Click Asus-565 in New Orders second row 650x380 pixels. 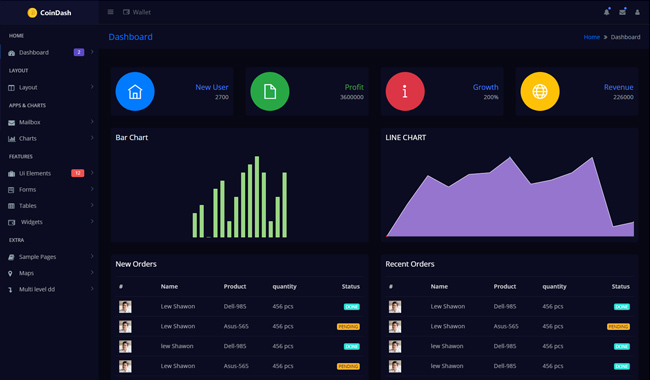click(x=236, y=326)
